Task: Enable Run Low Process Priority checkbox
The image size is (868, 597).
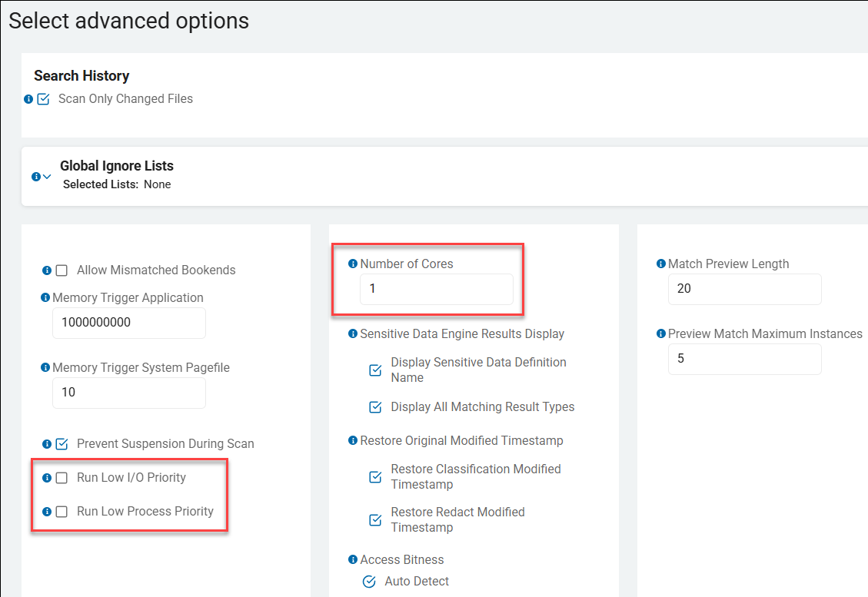Action: click(62, 512)
